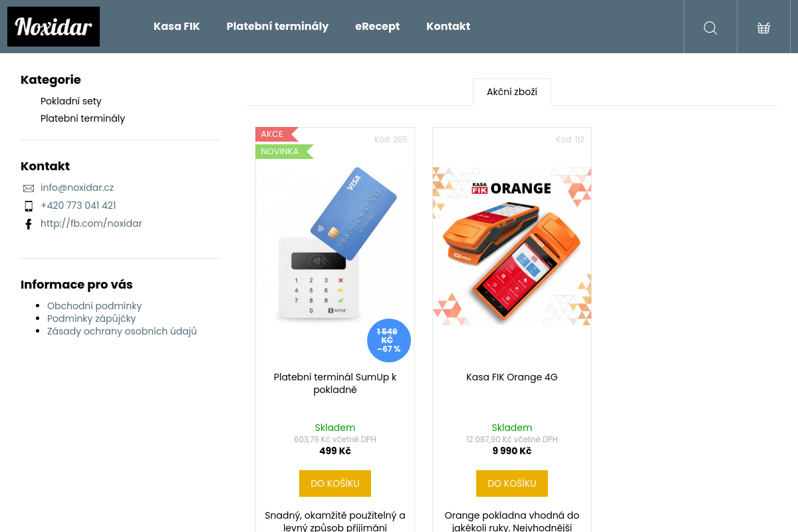Open the Obchodní podmínky link
This screenshot has height=532, width=798.
[x=94, y=306]
